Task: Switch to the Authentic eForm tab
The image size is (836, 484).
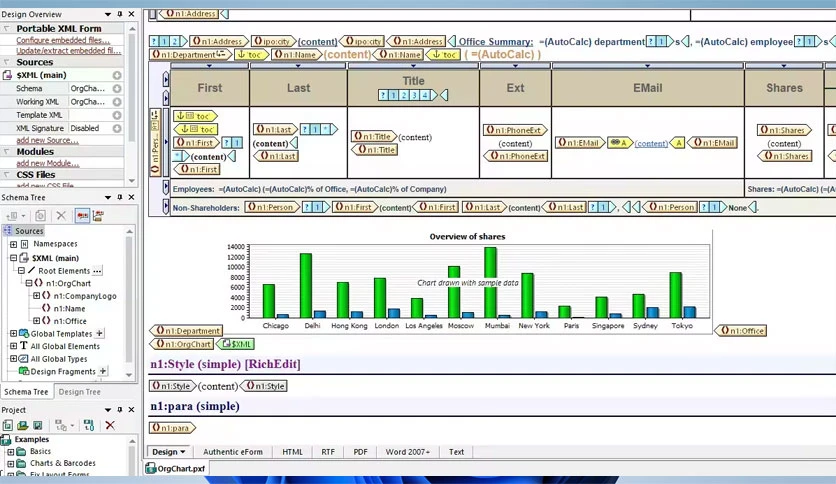Action: click(x=233, y=451)
